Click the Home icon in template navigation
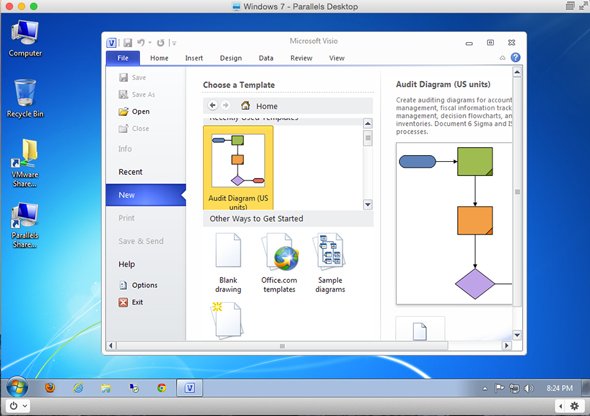Image resolution: width=590 pixels, height=416 pixels. pos(245,106)
